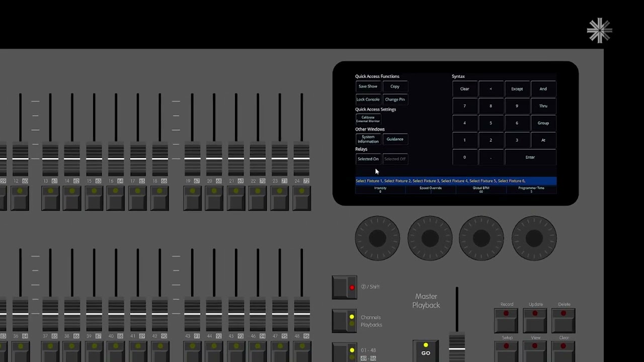Open the System Information window

click(368, 139)
